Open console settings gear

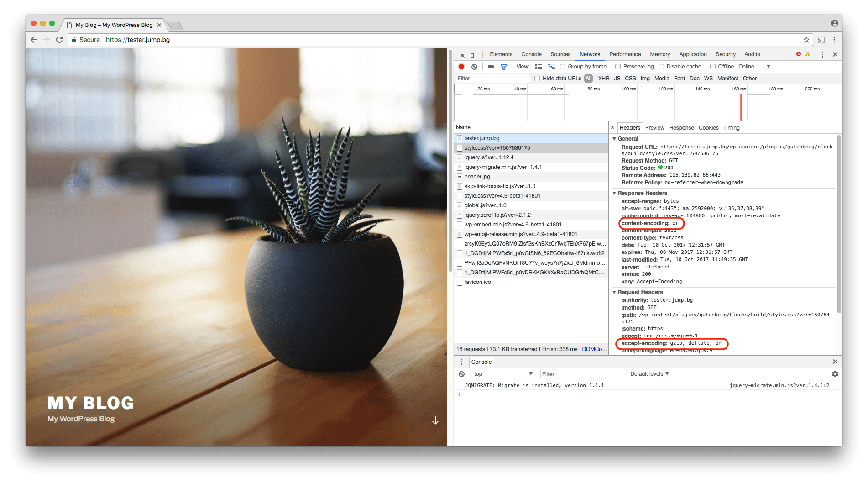tap(835, 374)
